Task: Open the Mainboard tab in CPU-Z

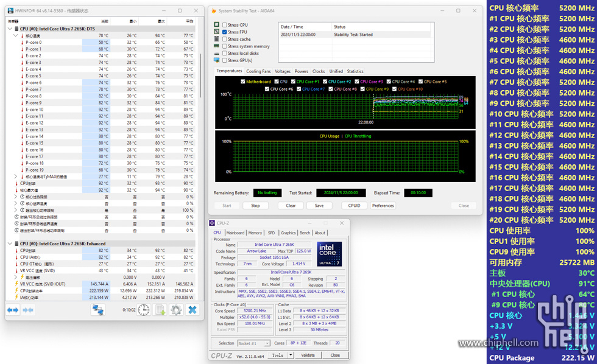Action: (235, 233)
